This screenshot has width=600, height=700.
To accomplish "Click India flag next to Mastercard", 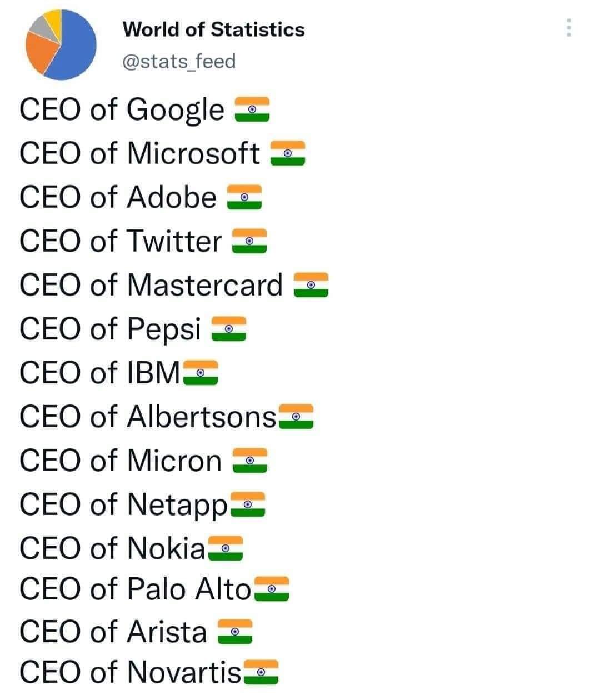I will [311, 285].
